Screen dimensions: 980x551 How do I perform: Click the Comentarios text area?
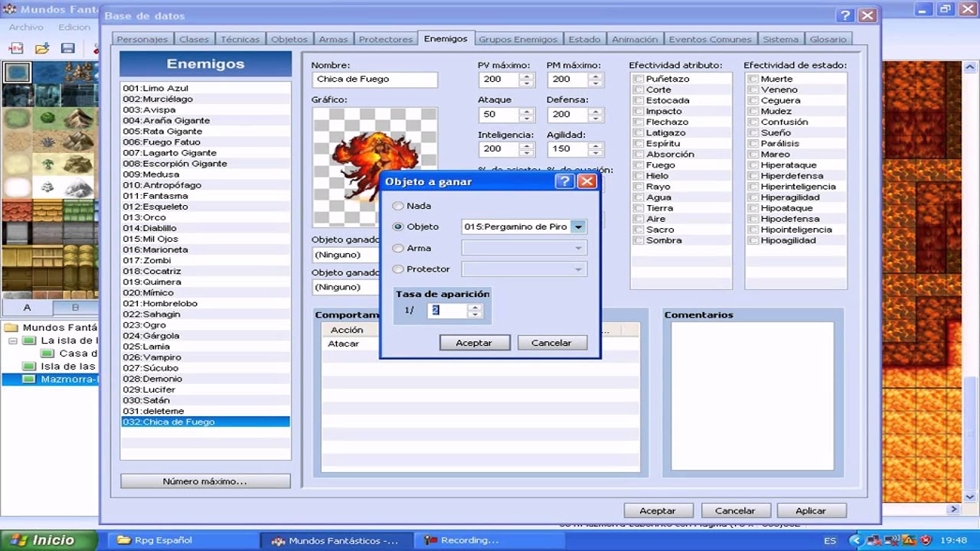pyautogui.click(x=753, y=396)
